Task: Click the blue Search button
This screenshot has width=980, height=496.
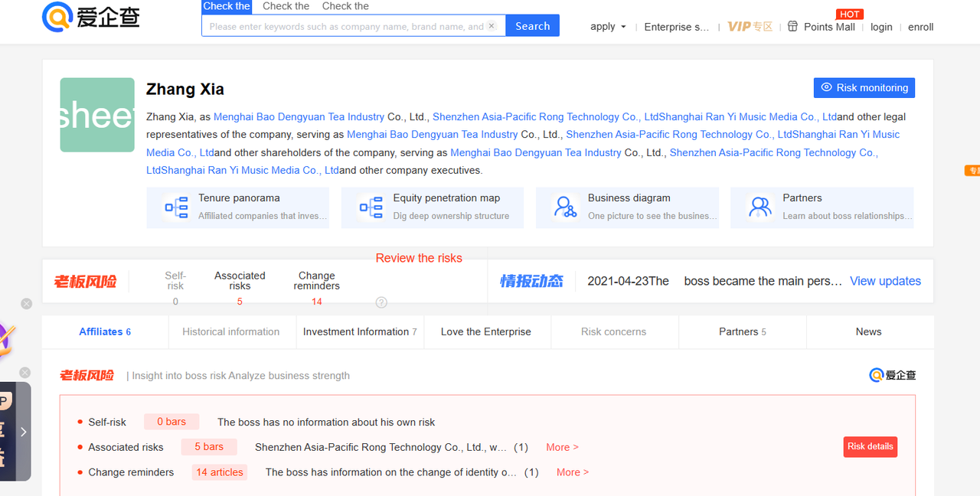Action: tap(532, 25)
